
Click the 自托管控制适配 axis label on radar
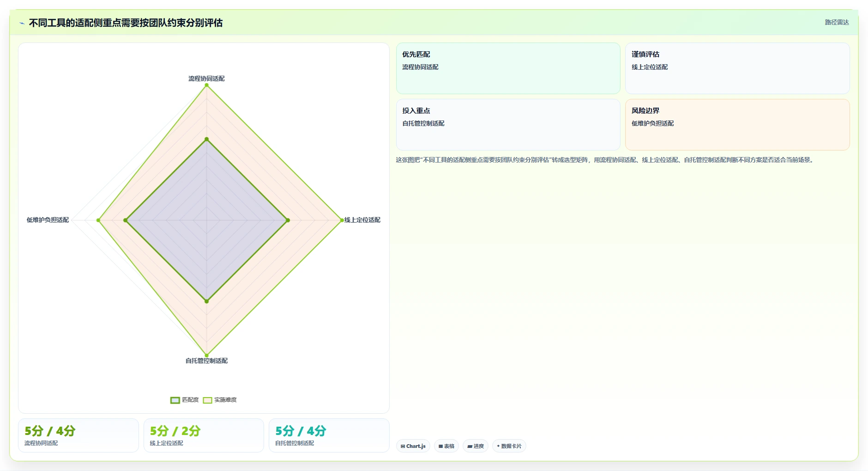coord(206,361)
